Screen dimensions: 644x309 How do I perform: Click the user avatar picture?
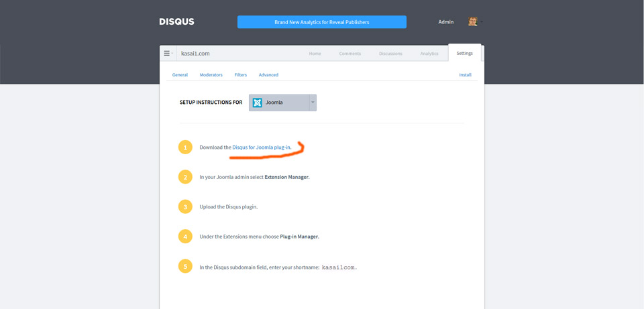473,21
